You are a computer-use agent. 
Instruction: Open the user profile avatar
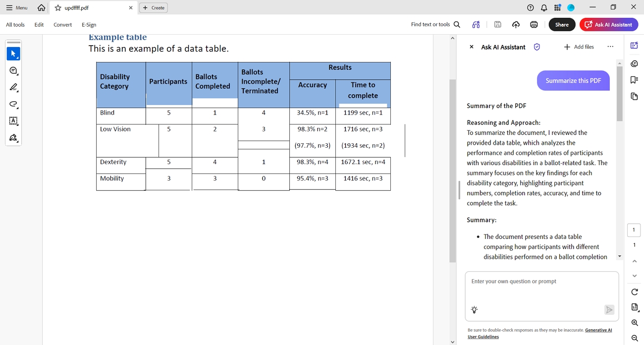tap(571, 7)
